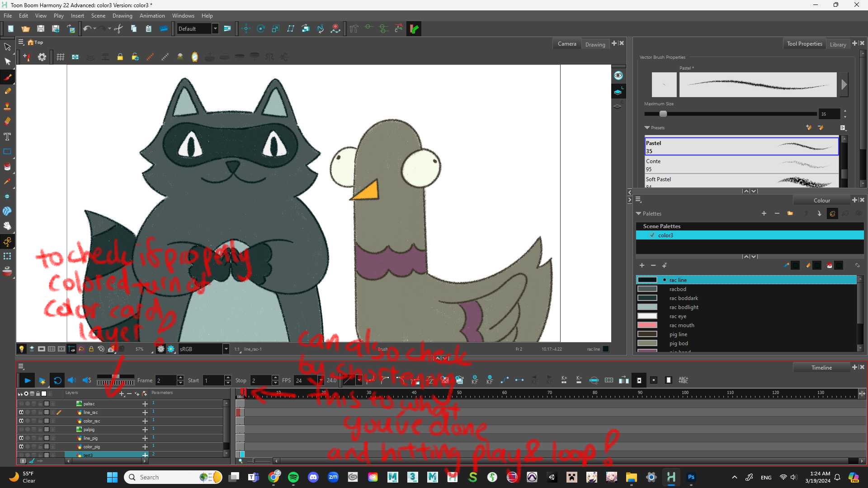The width and height of the screenshot is (868, 488).
Task: Toggle Loop playback in Timeline
Action: [57, 380]
